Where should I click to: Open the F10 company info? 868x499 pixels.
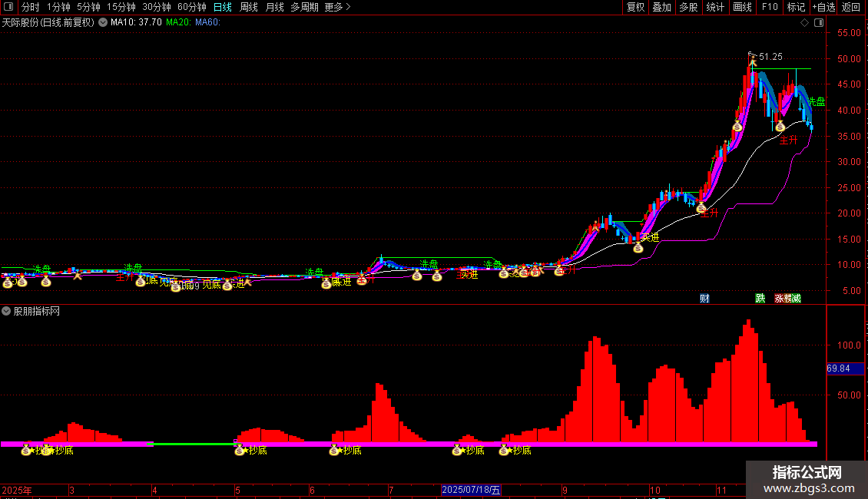pos(769,7)
